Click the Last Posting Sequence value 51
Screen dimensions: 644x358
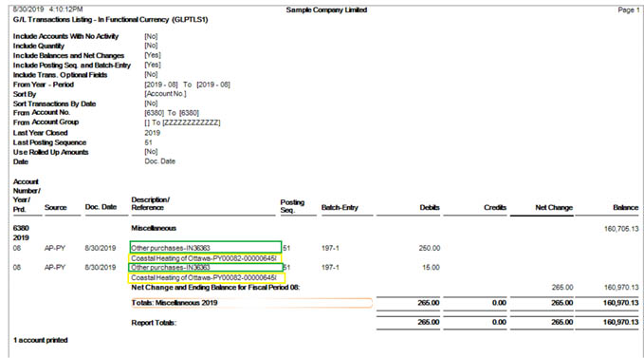[148, 142]
